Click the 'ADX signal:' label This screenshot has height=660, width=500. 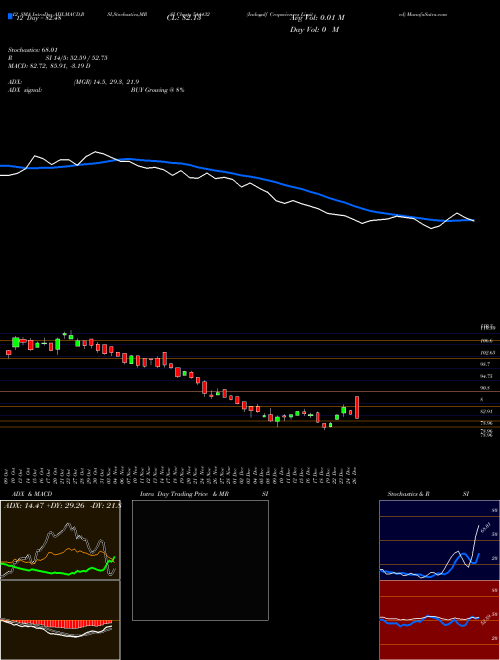[25, 90]
